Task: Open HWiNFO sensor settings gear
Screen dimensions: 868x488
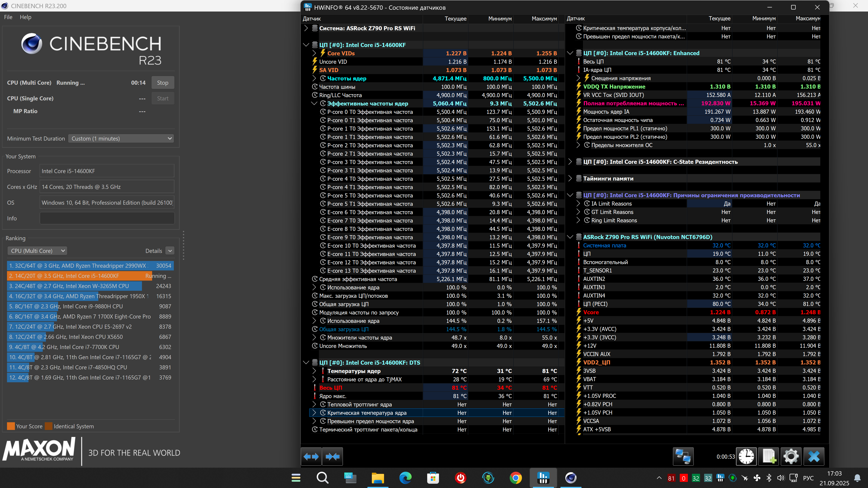Action: pos(791,456)
